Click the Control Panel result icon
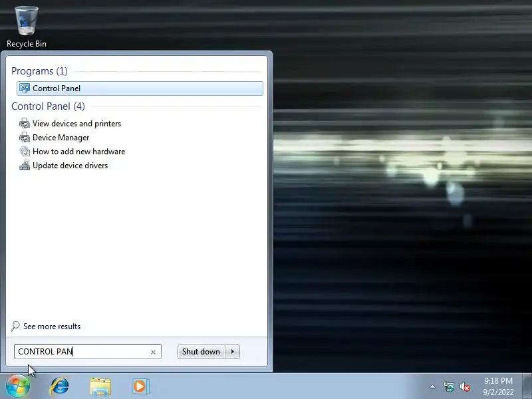Screen dimensions: 532x399 pyautogui.click(x=25, y=88)
